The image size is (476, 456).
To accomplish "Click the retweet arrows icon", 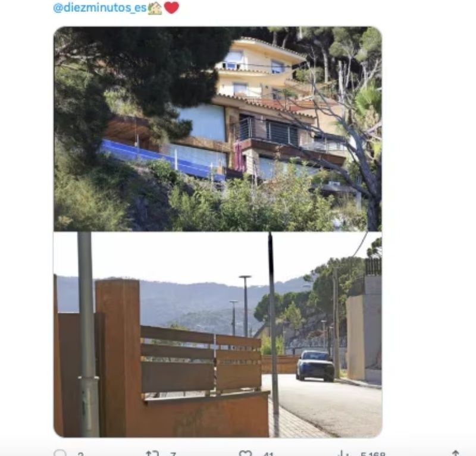I will point(152,453).
